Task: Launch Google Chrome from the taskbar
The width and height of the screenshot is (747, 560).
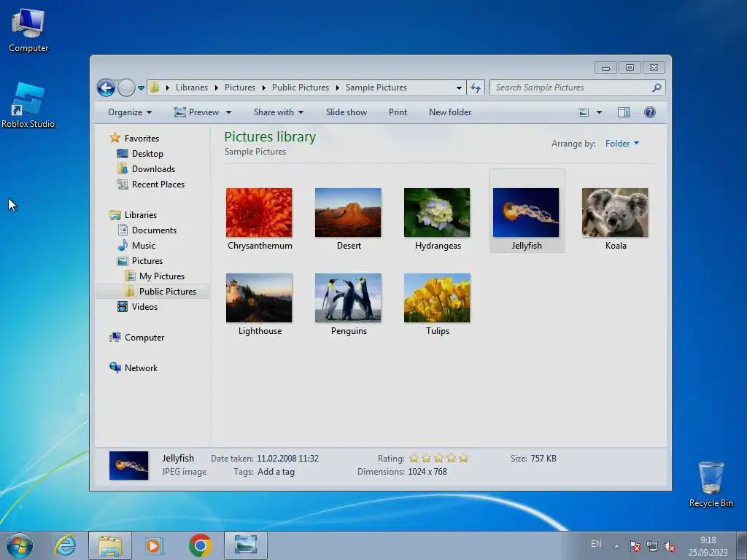Action: (200, 545)
